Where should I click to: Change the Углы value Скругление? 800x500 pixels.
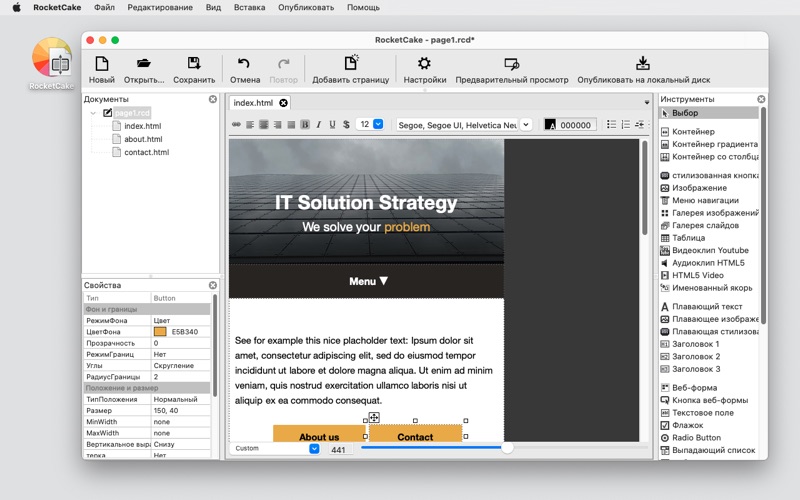[181, 365]
